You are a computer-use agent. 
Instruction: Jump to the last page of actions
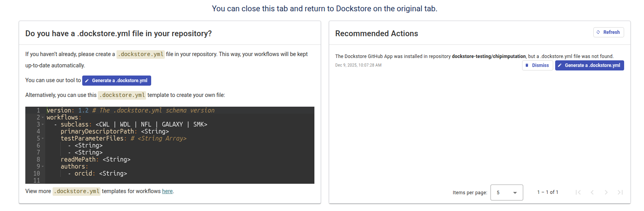[x=620, y=192]
